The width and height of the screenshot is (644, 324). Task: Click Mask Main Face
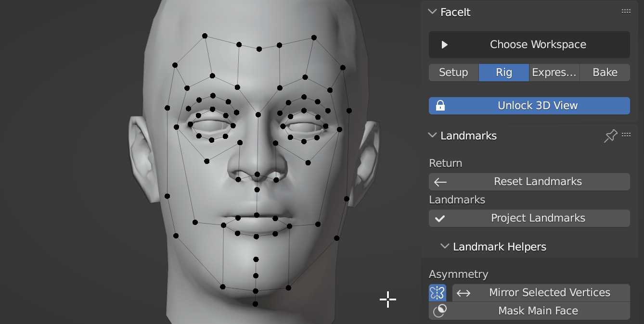point(529,311)
